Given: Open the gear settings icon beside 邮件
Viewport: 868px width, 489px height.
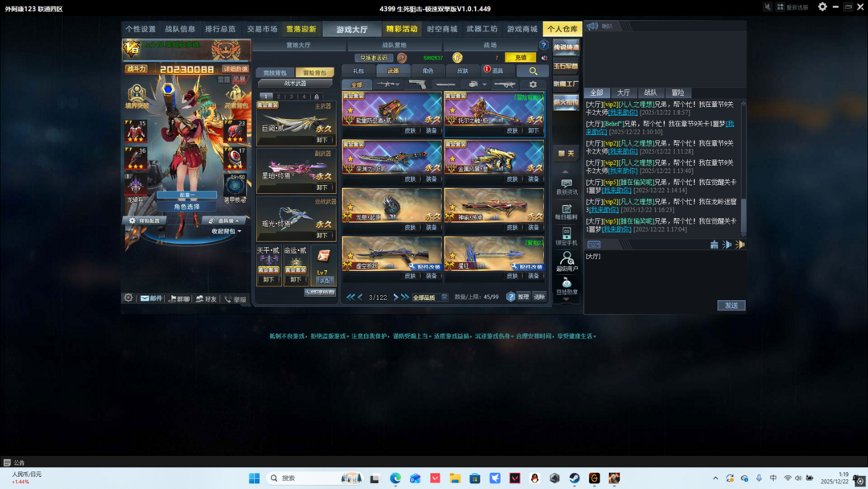Looking at the screenshot, I should pyautogui.click(x=128, y=298).
